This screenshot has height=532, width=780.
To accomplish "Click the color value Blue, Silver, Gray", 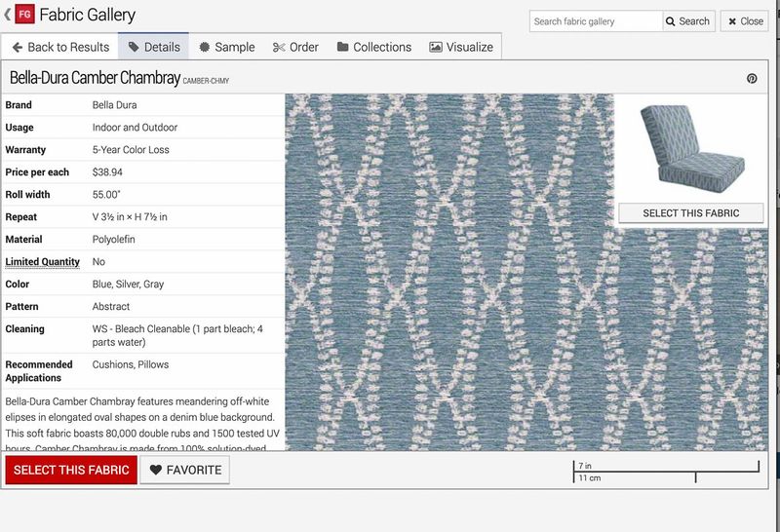I will tap(128, 284).
